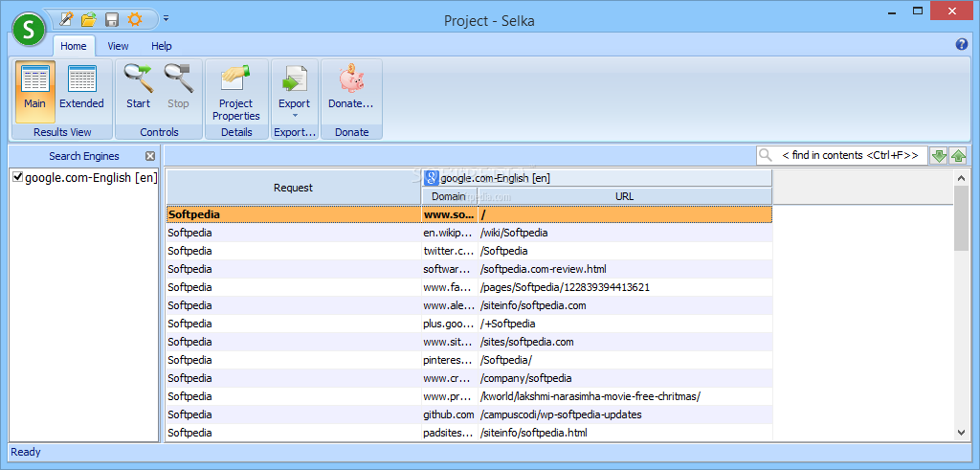Screen dimensions: 980x470
Task: Open the View ribbon tab
Action: pos(118,46)
